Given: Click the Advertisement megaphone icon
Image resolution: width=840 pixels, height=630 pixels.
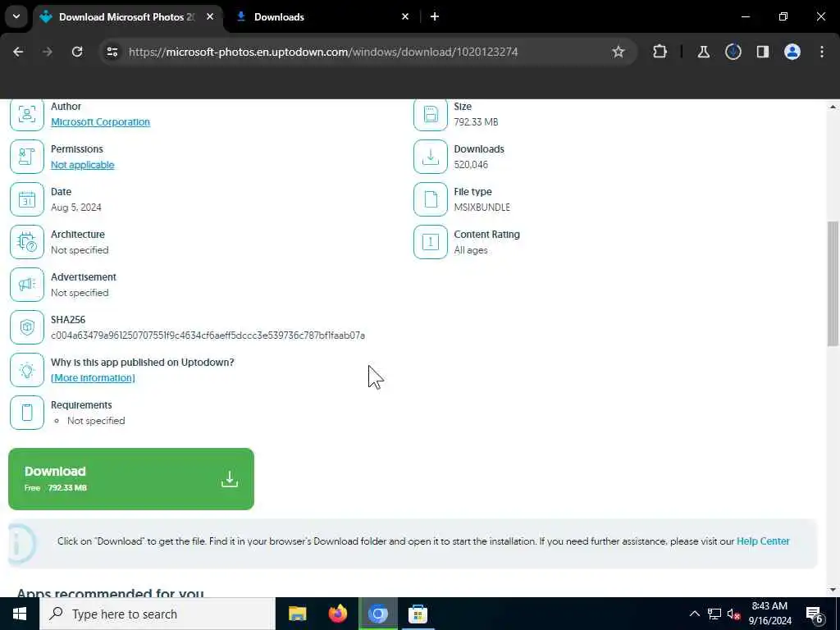Looking at the screenshot, I should (x=27, y=285).
